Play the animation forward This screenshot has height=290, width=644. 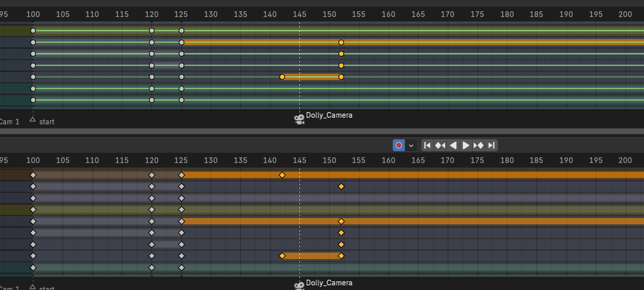466,146
